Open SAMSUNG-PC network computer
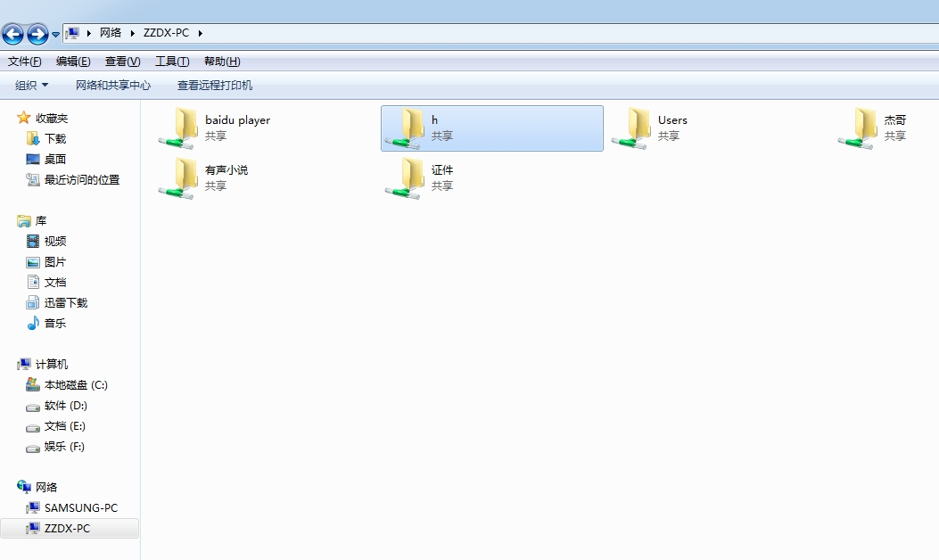Viewport: 939px width, 560px height. (x=81, y=507)
